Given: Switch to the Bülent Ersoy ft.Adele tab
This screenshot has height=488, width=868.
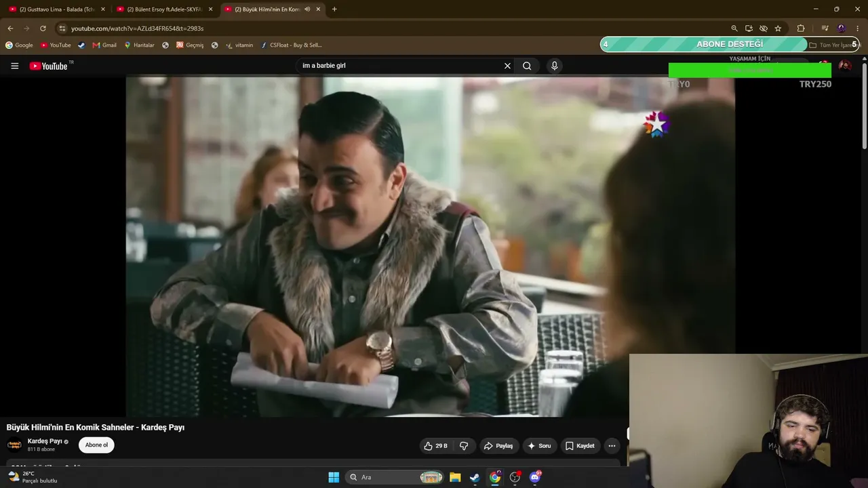Looking at the screenshot, I should (x=165, y=9).
